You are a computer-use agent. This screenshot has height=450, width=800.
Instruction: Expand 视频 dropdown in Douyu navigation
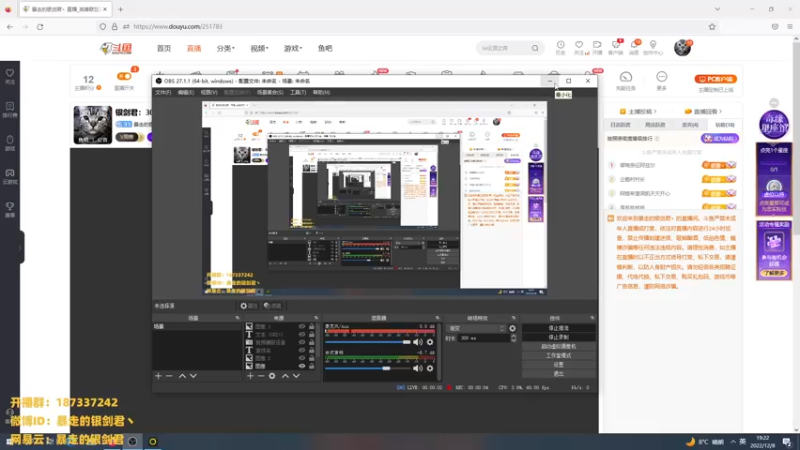click(x=259, y=48)
